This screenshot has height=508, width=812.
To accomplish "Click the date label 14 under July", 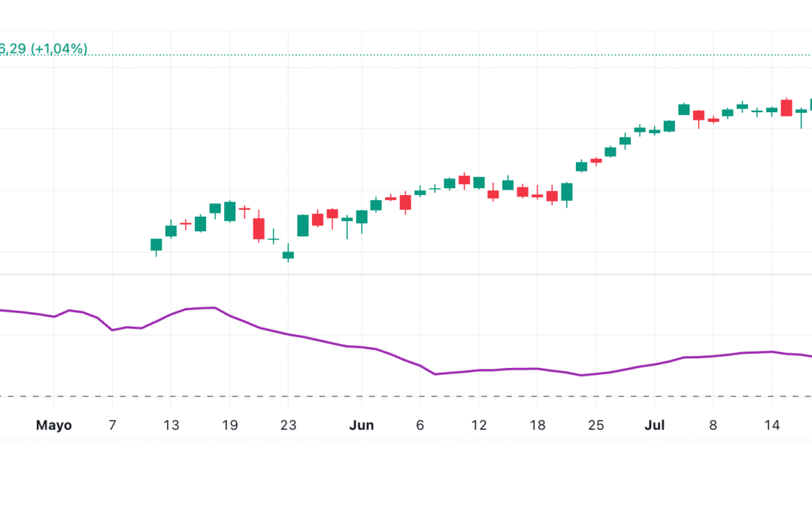I will (x=771, y=424).
